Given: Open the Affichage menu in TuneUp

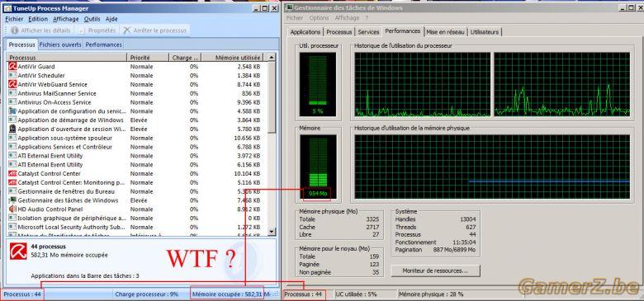Looking at the screenshot, I should pos(66,19).
